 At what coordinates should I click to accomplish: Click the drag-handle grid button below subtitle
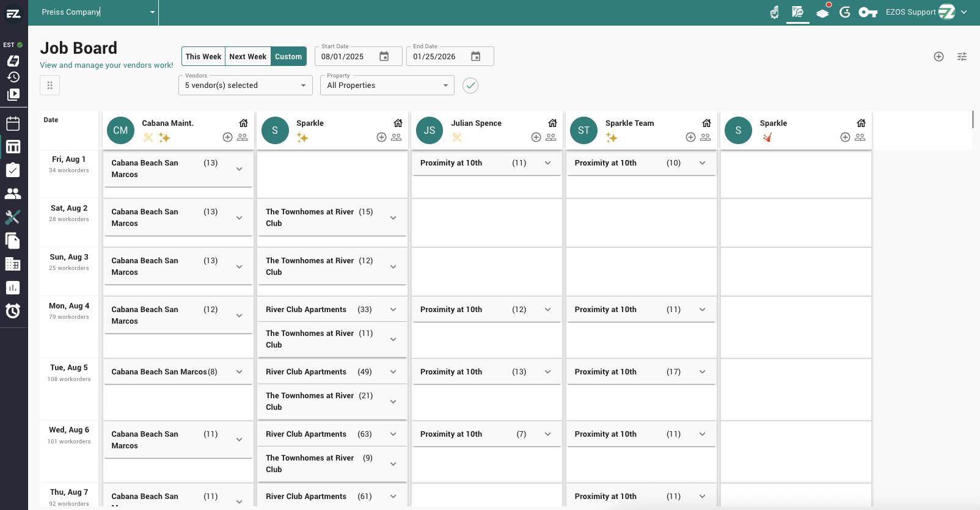pyautogui.click(x=50, y=86)
